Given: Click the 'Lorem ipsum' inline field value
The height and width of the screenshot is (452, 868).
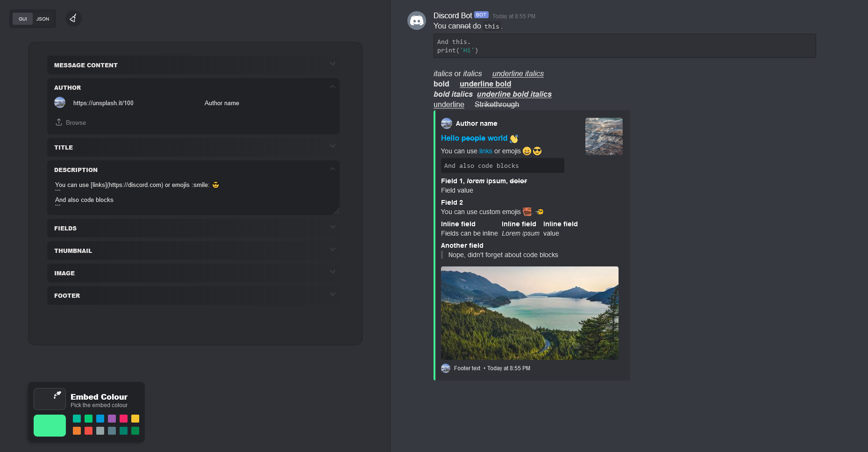Looking at the screenshot, I should click(x=520, y=233).
